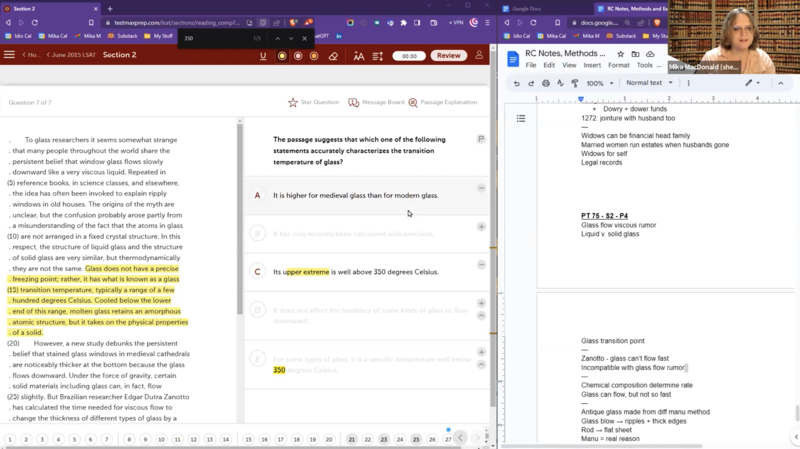Open the Message Board

(377, 102)
